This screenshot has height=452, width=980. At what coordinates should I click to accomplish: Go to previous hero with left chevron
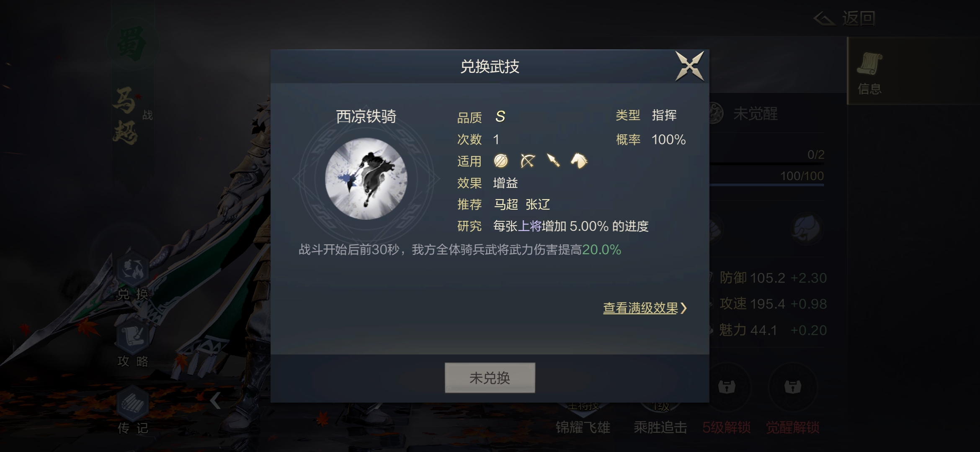pos(215,401)
